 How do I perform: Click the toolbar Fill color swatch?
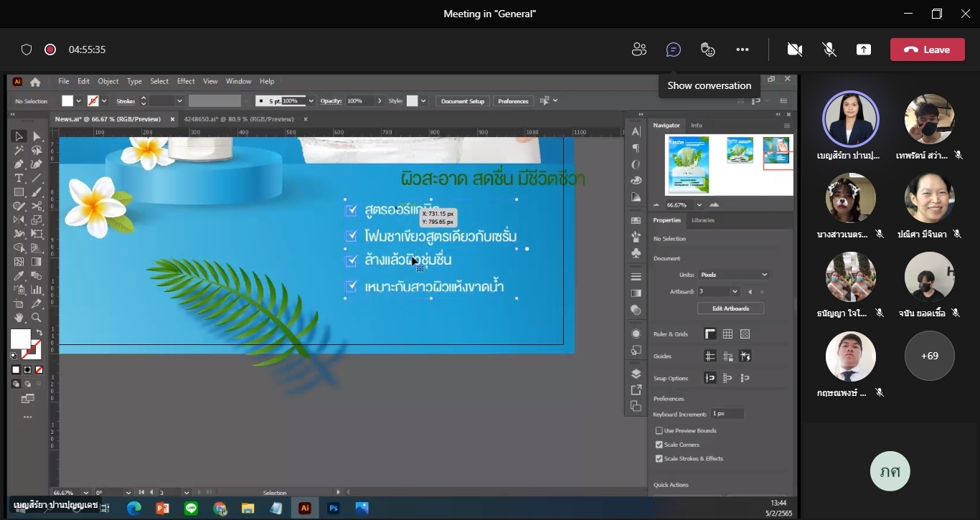tap(21, 339)
